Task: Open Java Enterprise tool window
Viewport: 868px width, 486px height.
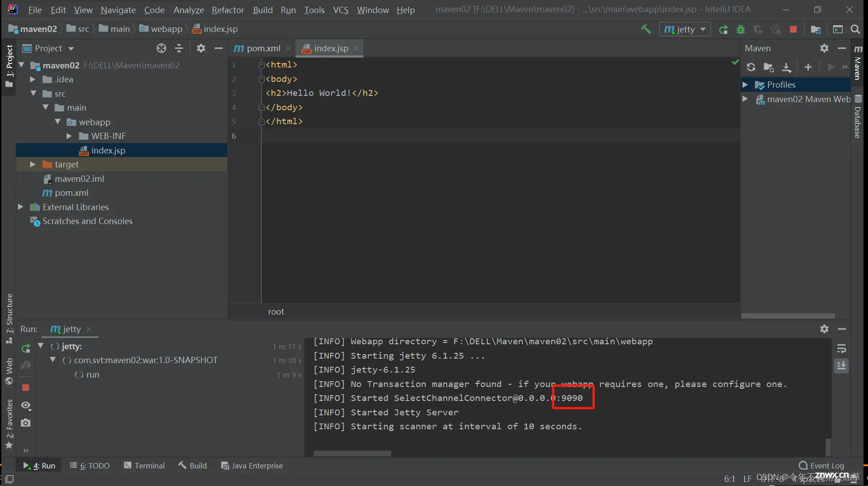Action: [252, 466]
